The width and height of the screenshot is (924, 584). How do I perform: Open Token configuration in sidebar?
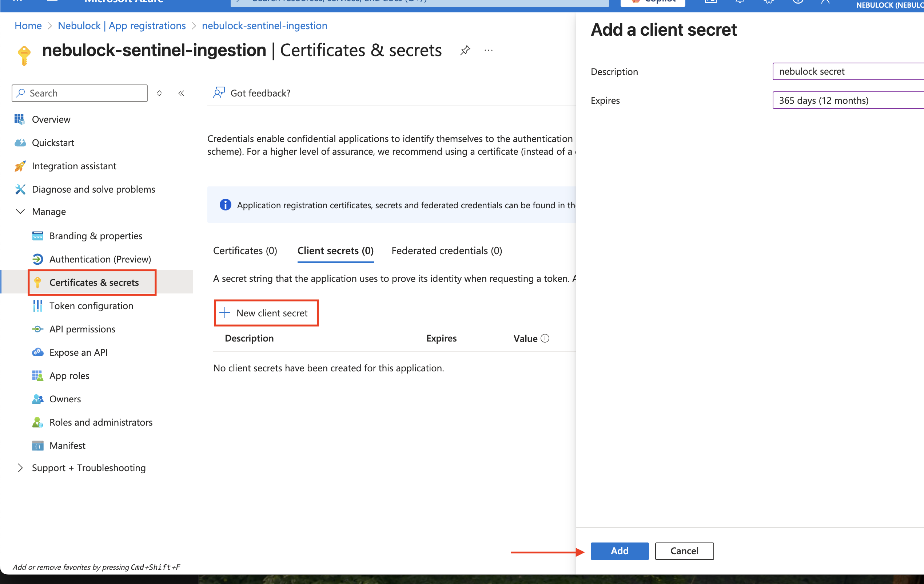(x=91, y=306)
